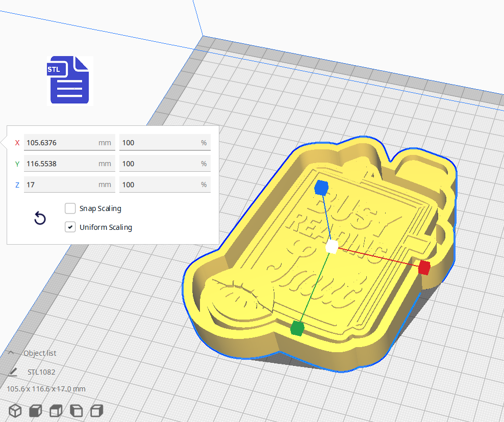Switch to the front view cube icon

[35, 411]
